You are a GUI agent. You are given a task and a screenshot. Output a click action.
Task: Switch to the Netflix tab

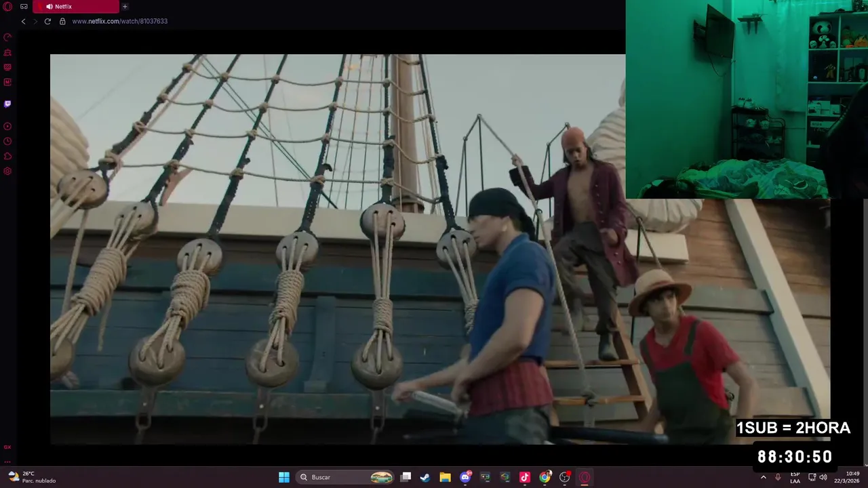click(76, 7)
